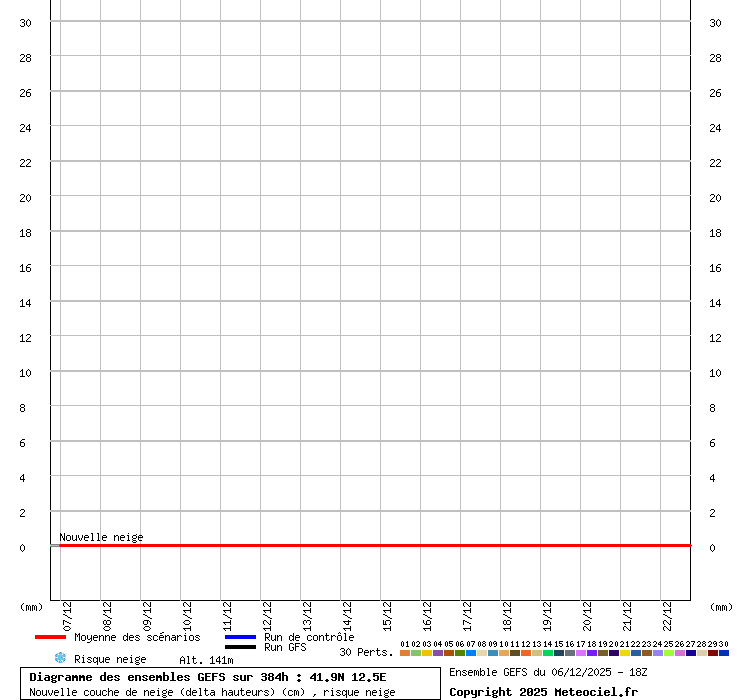The width and height of the screenshot is (740, 700).
Task: Click perturbation 14 green color swatch
Action: tap(548, 653)
